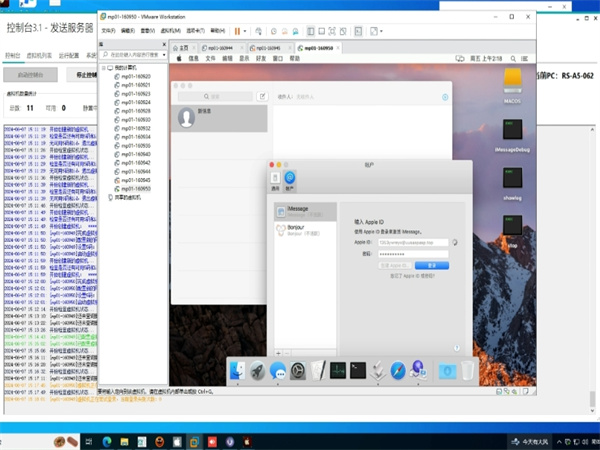600x450 pixels.
Task: Select the 账户 accounts tab icon
Action: click(290, 178)
